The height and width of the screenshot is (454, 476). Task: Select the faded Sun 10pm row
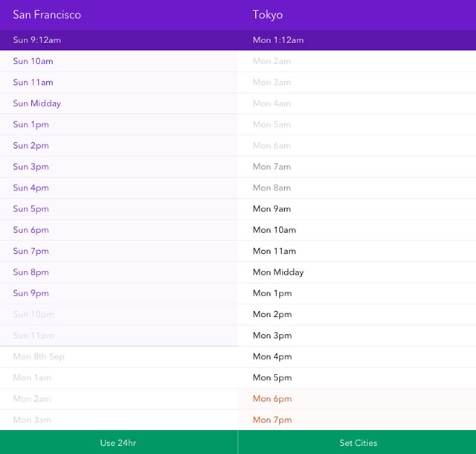119,314
